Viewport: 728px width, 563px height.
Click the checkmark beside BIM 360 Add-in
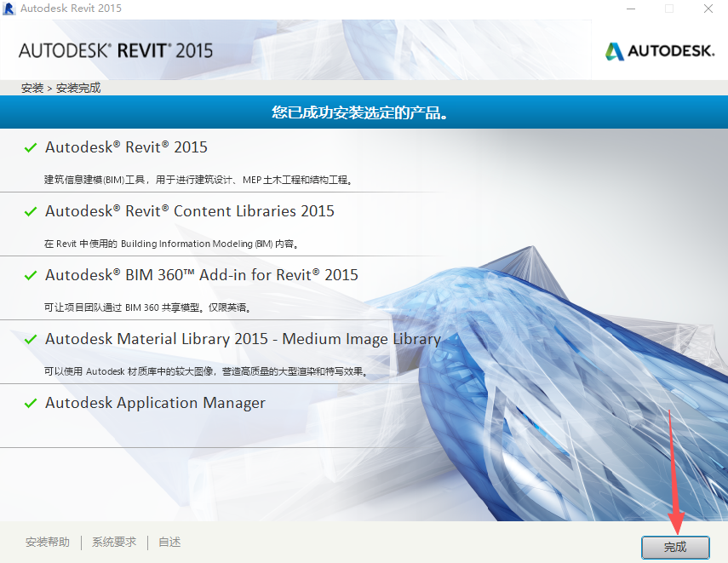click(31, 275)
